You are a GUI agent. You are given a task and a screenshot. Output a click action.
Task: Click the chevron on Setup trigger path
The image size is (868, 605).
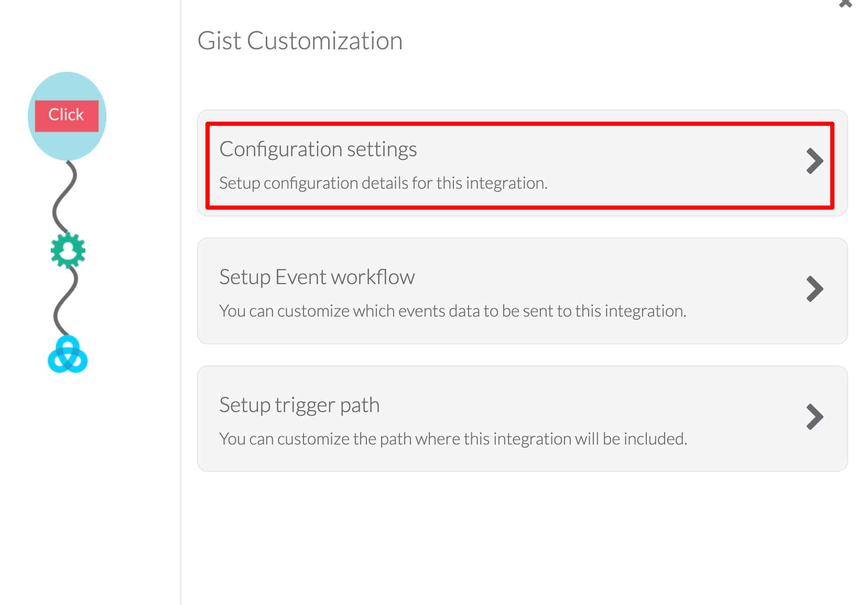[814, 417]
